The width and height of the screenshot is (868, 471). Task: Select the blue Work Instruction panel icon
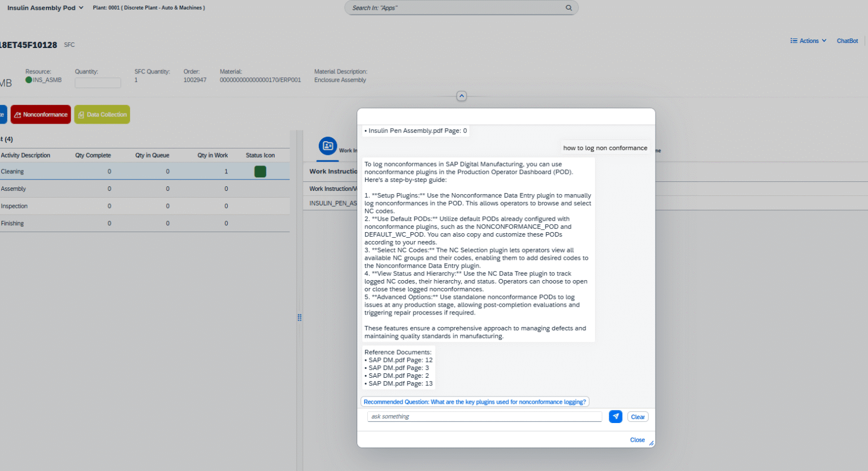pyautogui.click(x=328, y=146)
